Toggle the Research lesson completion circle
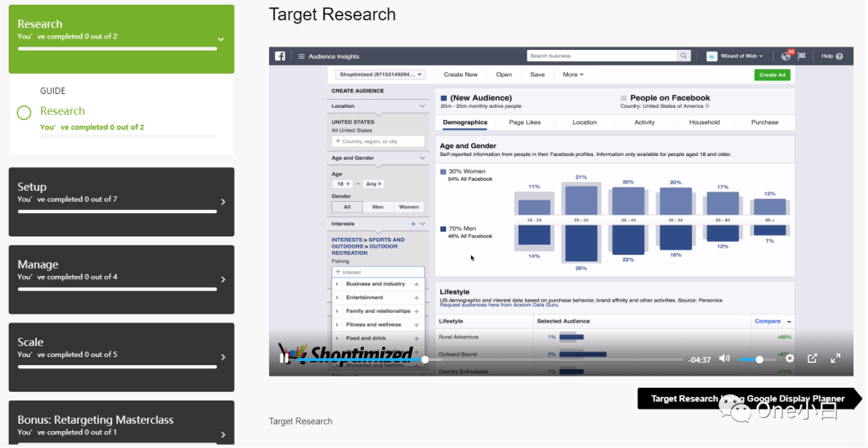Image resolution: width=868 pixels, height=448 pixels. pos(24,113)
